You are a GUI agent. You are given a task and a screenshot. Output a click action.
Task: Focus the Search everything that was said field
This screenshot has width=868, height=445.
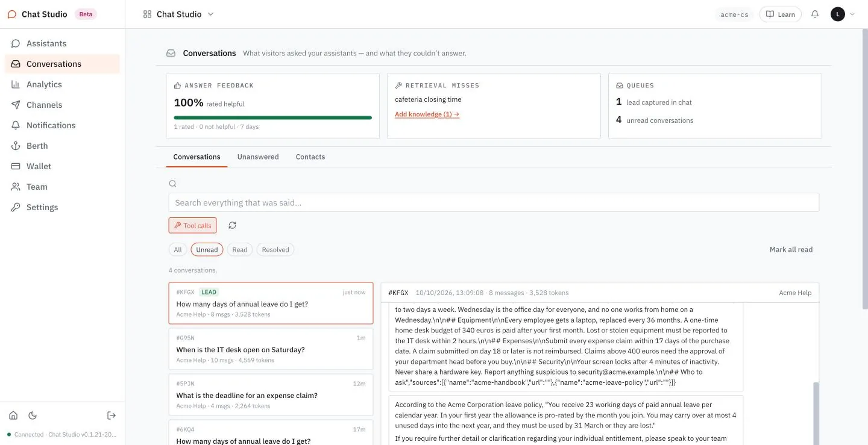tap(494, 202)
